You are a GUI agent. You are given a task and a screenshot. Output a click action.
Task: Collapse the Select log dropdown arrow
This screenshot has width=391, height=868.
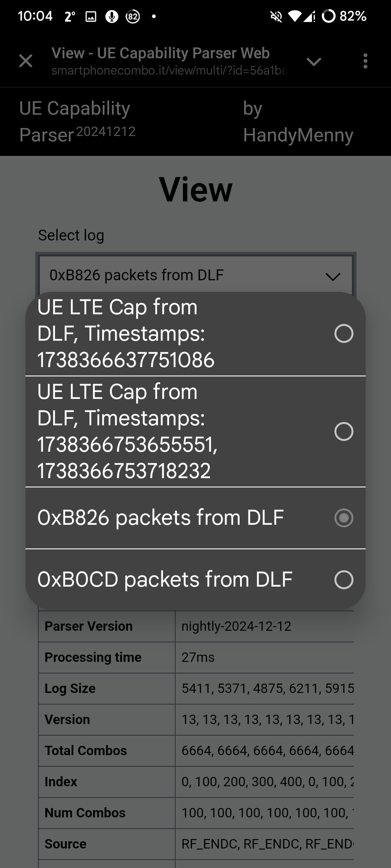pos(333,277)
